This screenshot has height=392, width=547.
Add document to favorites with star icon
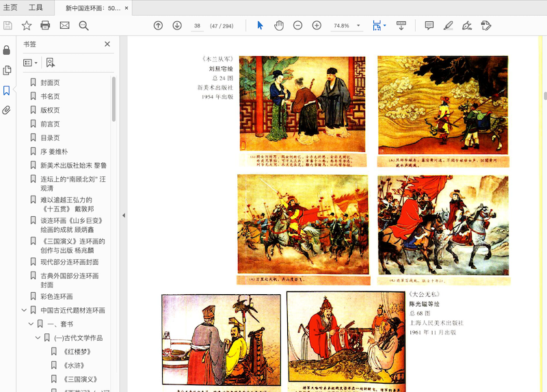tap(27, 25)
